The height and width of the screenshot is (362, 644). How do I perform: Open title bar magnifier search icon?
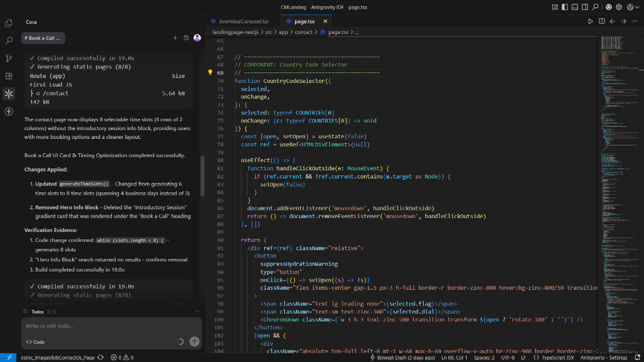tap(595, 7)
